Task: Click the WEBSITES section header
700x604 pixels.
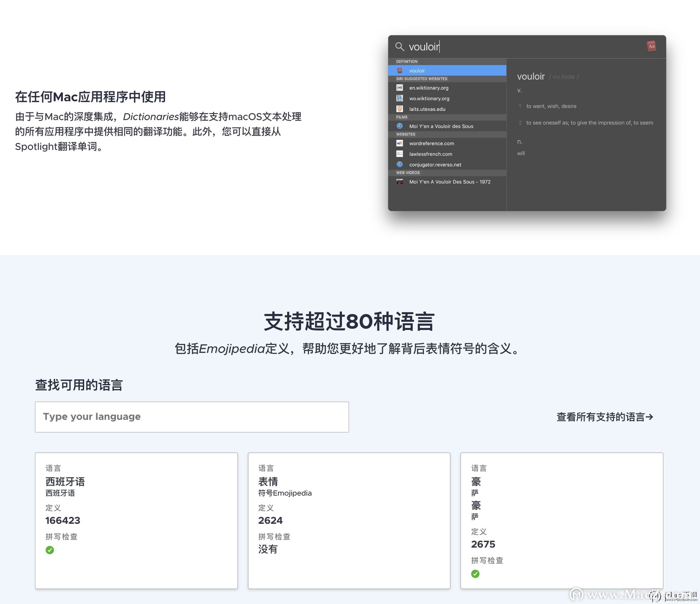Action: point(406,134)
